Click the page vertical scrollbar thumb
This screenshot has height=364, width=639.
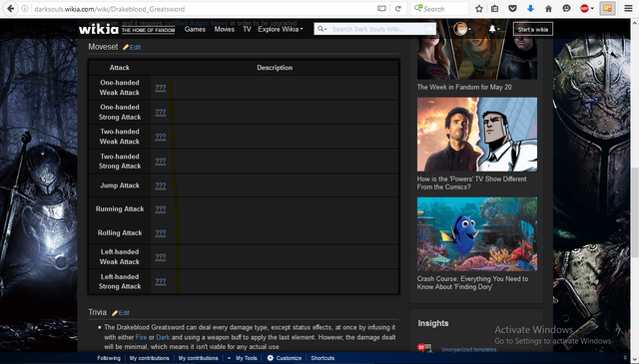point(635,211)
